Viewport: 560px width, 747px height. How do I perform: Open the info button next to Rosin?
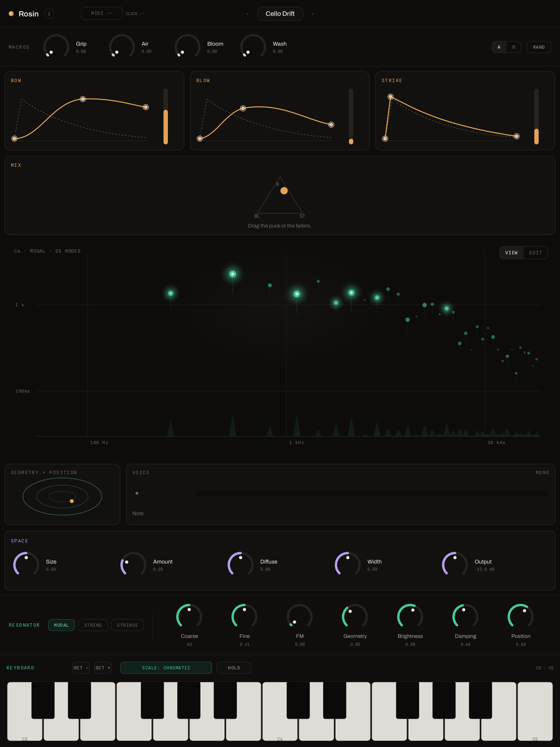pyautogui.click(x=49, y=14)
